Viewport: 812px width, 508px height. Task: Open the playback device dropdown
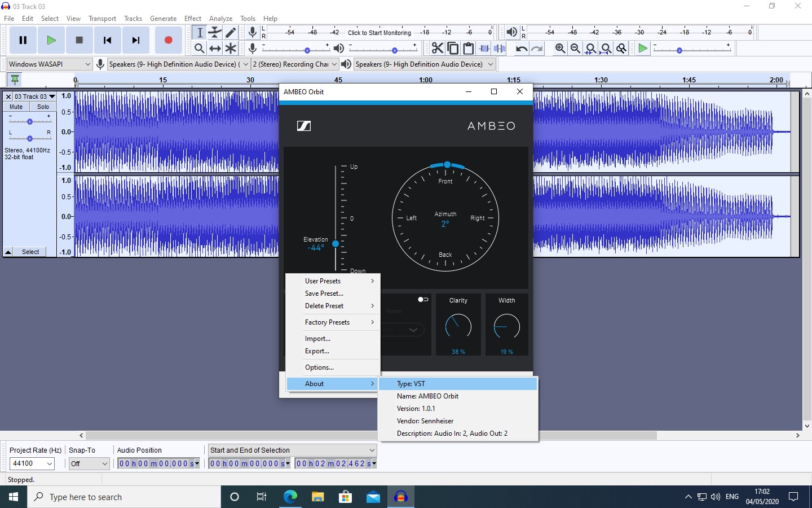[425, 64]
